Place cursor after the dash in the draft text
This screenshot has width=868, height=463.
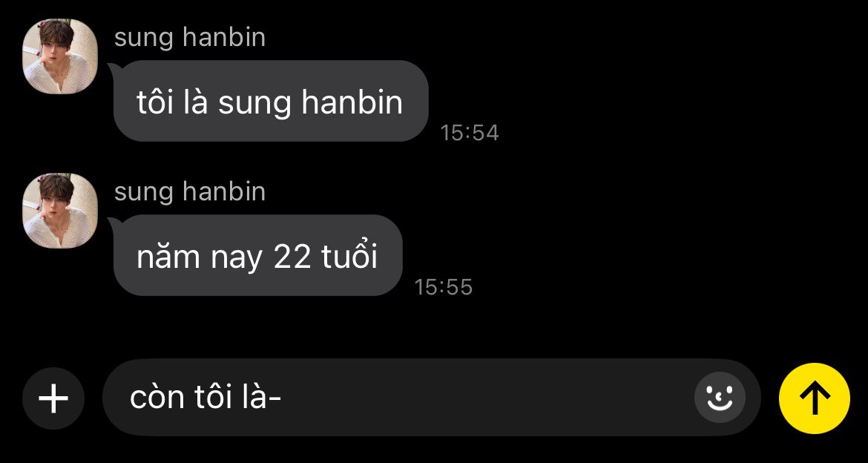(x=283, y=398)
